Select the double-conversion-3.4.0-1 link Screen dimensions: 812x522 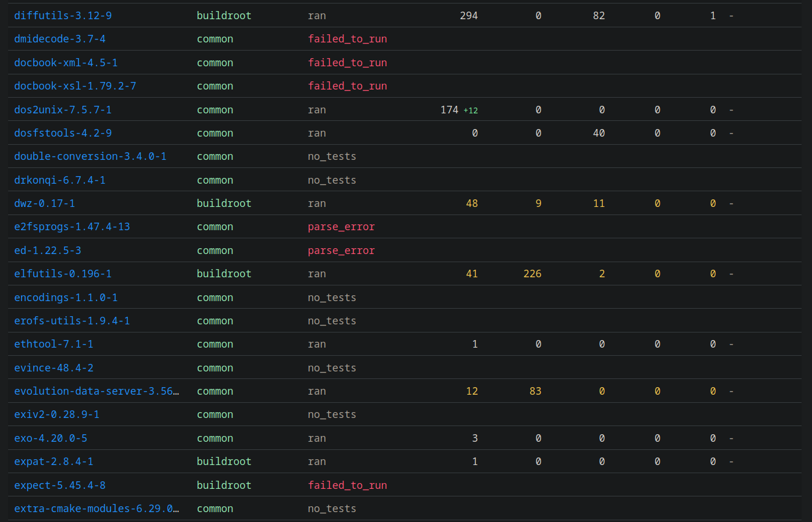[90, 156]
